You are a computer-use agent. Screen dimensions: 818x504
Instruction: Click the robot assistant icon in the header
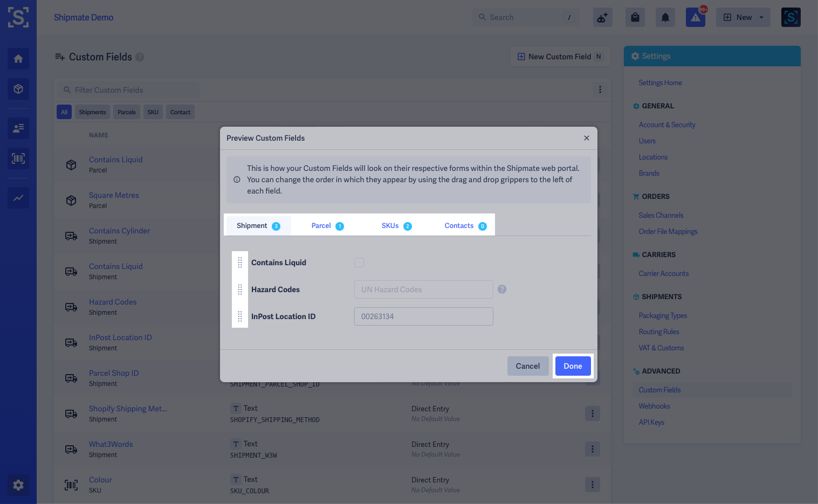point(602,17)
